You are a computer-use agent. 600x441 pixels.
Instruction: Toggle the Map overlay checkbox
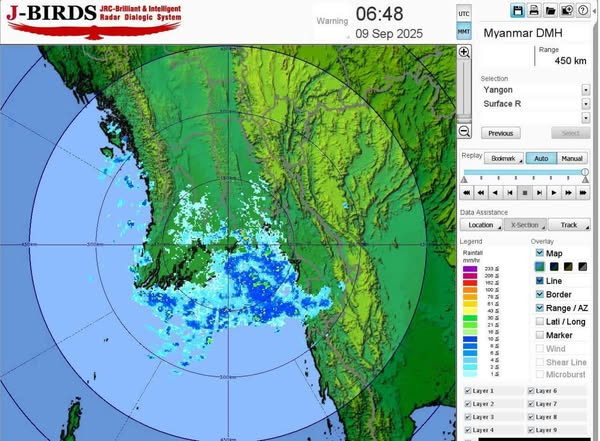pyautogui.click(x=538, y=253)
